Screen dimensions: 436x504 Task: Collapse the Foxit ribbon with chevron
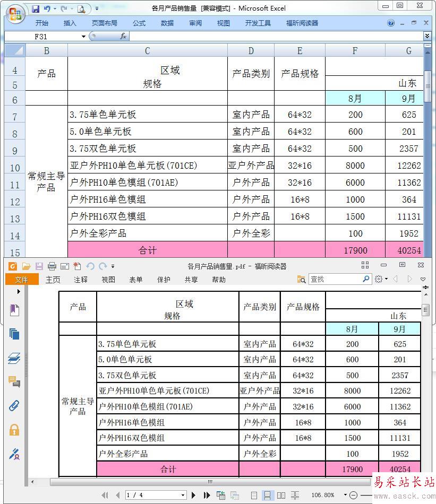click(423, 279)
